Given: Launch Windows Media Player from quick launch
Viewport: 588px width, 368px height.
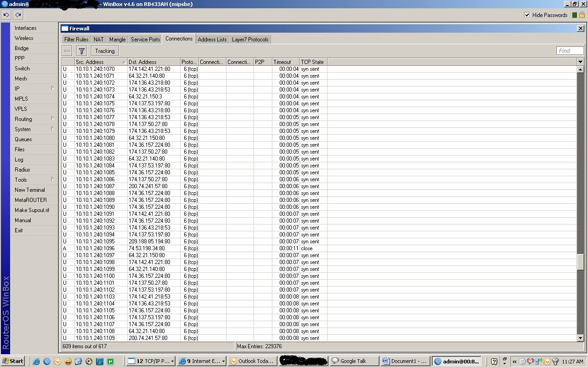Looking at the screenshot, I should coord(89,361).
